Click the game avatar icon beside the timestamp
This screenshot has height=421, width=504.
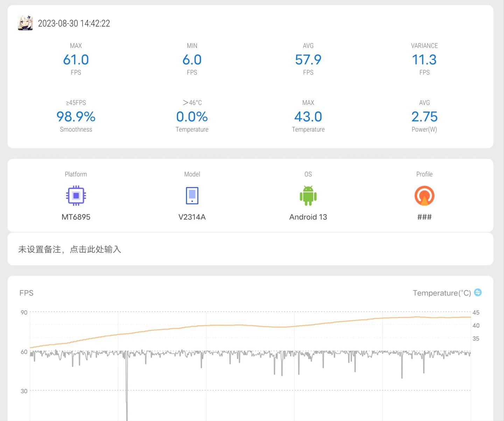point(25,23)
